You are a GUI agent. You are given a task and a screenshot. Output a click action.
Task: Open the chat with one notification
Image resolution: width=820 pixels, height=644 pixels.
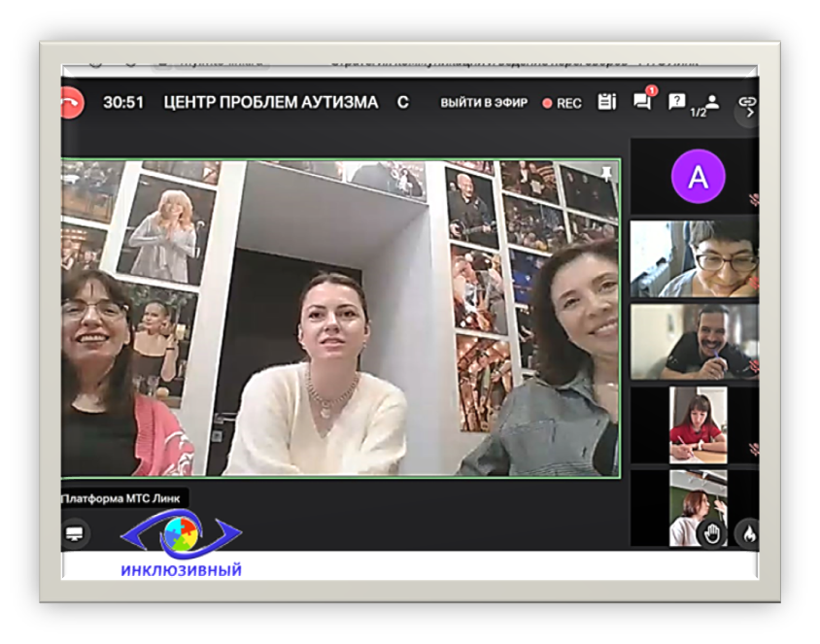[x=643, y=100]
